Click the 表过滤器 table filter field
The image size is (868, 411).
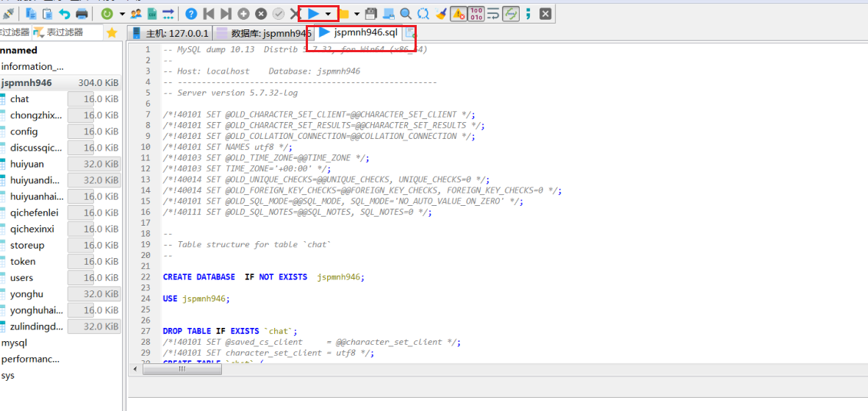(x=68, y=32)
